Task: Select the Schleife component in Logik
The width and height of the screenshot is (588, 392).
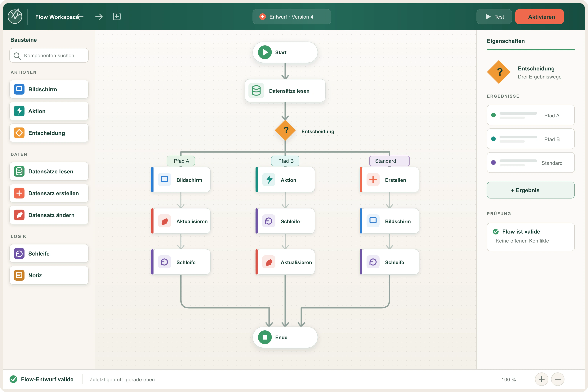Action: pyautogui.click(x=49, y=253)
